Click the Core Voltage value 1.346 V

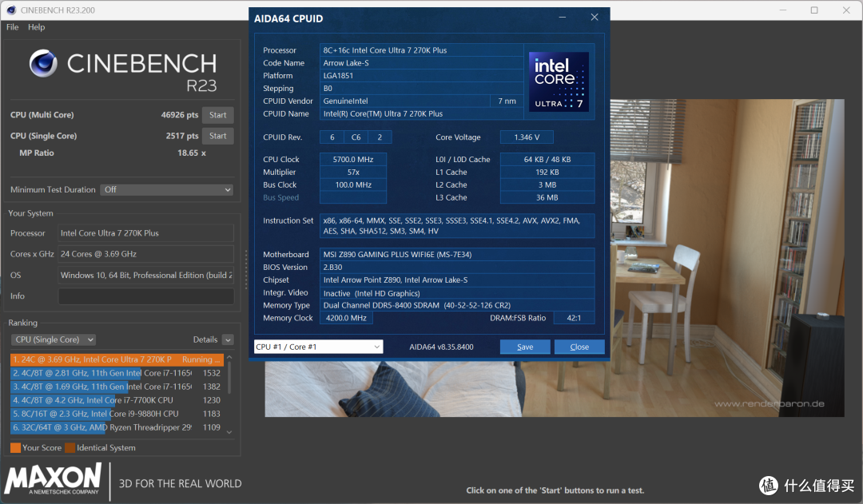(527, 137)
